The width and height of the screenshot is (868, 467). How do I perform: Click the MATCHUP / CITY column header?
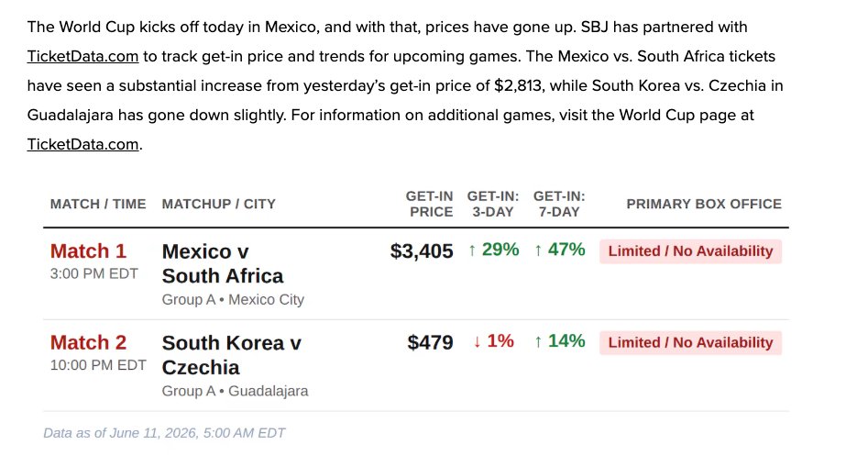[x=219, y=204]
